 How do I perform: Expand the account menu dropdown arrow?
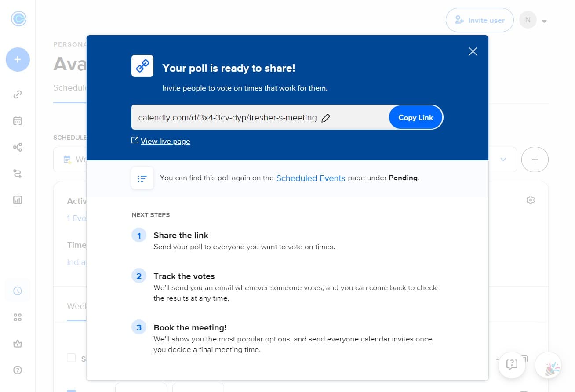pyautogui.click(x=544, y=21)
